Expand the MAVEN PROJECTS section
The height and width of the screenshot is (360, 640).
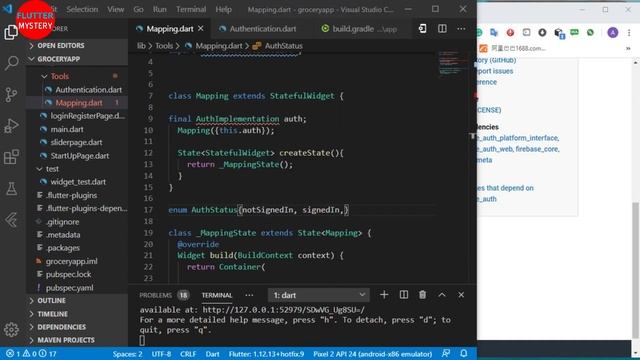[x=77, y=340]
